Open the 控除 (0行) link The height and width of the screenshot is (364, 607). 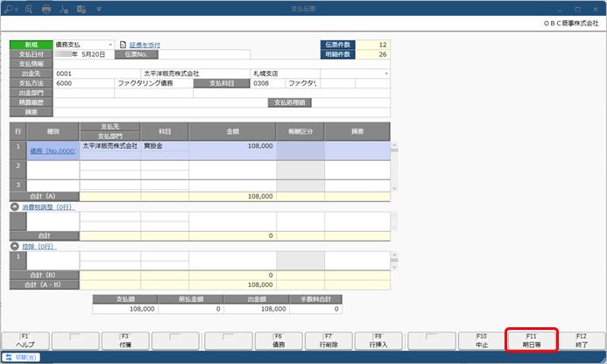point(39,247)
